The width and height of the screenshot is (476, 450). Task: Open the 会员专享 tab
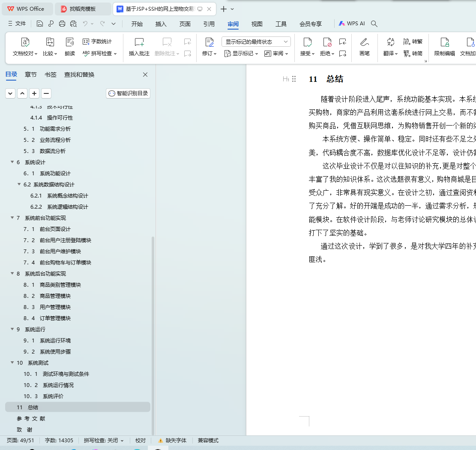click(311, 24)
